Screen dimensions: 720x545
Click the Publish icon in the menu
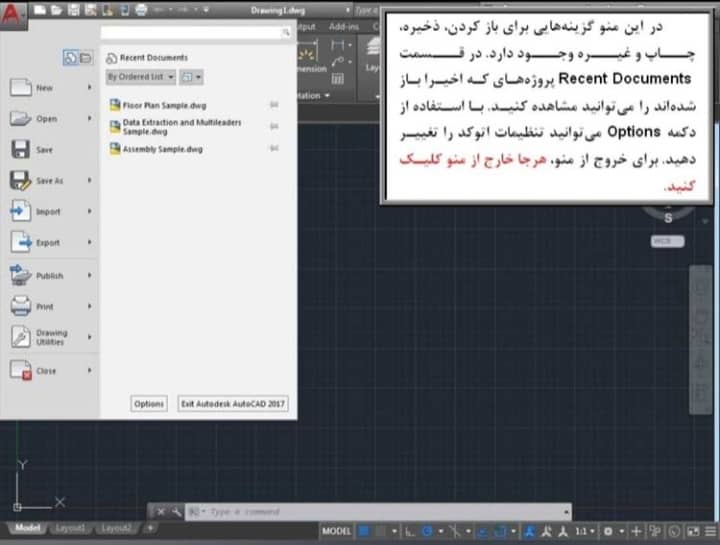[x=21, y=276]
